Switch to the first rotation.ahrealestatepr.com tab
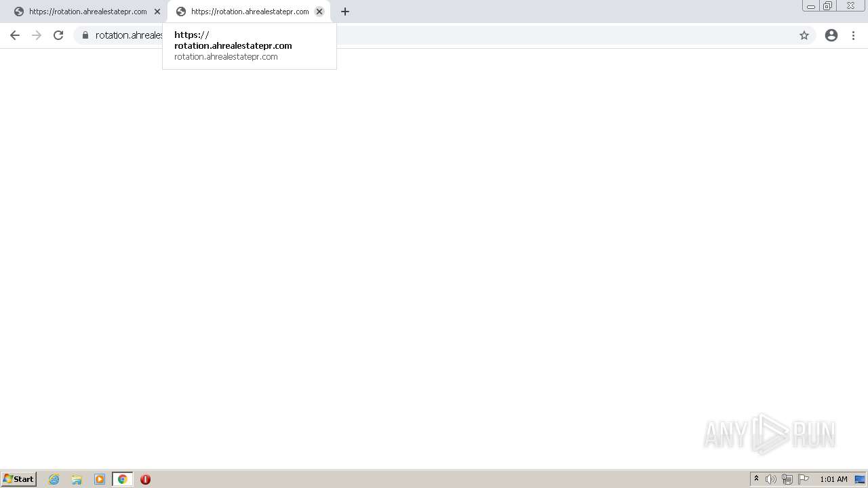This screenshot has height=488, width=868. pyautogui.click(x=87, y=12)
